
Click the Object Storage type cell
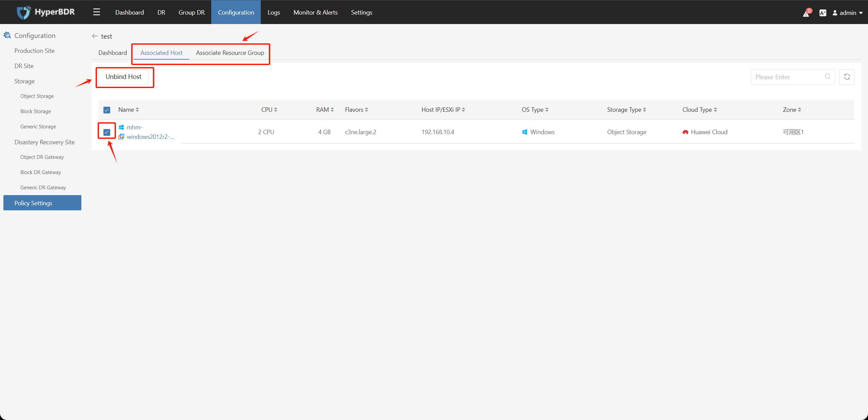click(627, 132)
